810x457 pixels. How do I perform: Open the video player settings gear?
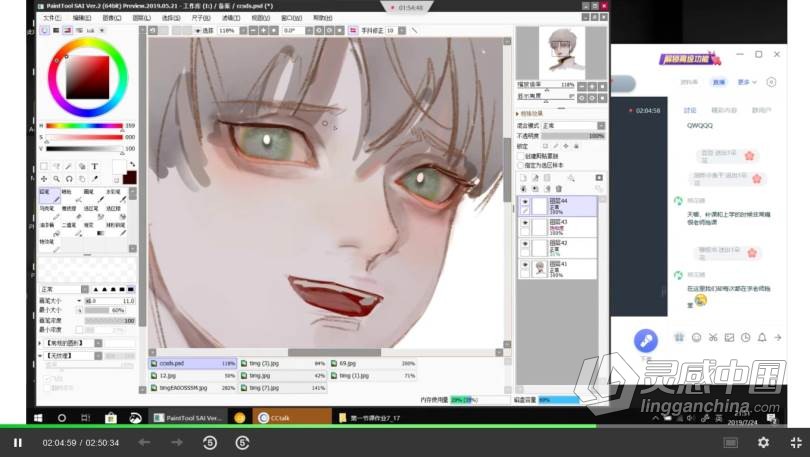[x=764, y=443]
